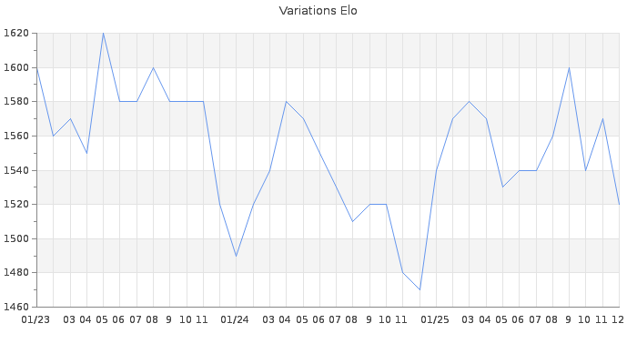Click the lowest point of the Elo line
The height and width of the screenshot is (364, 637).
(x=420, y=289)
